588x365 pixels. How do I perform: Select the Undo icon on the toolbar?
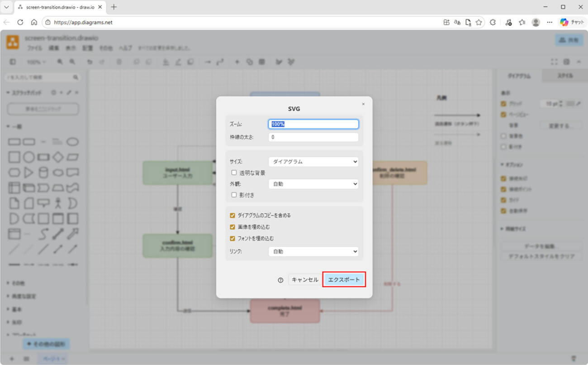90,62
